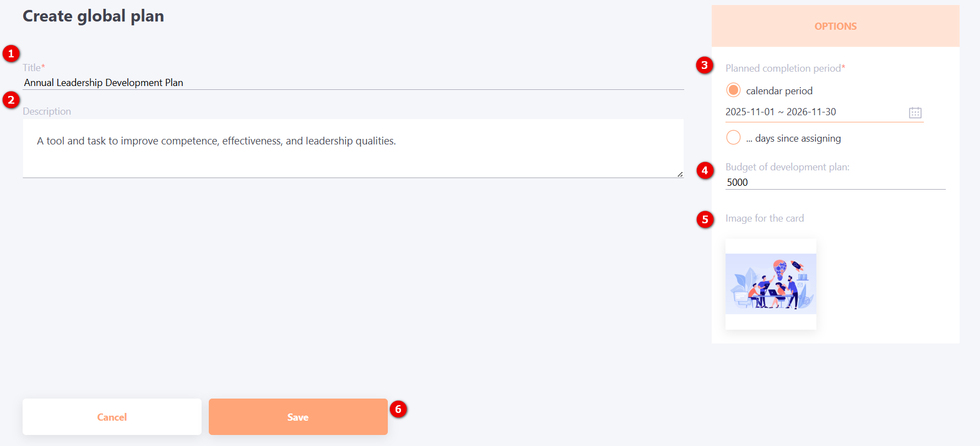This screenshot has height=446, width=980.
Task: Select the 'calendar period' radio button
Action: click(733, 90)
